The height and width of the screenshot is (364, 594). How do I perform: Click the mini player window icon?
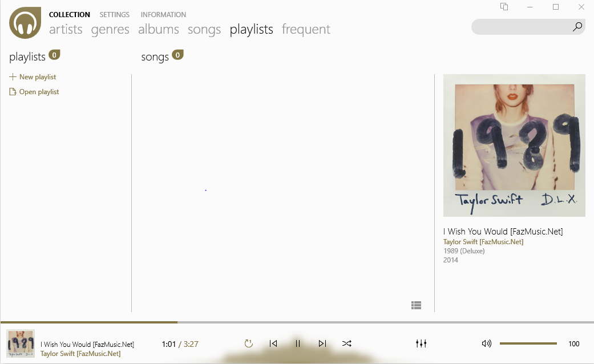(504, 6)
